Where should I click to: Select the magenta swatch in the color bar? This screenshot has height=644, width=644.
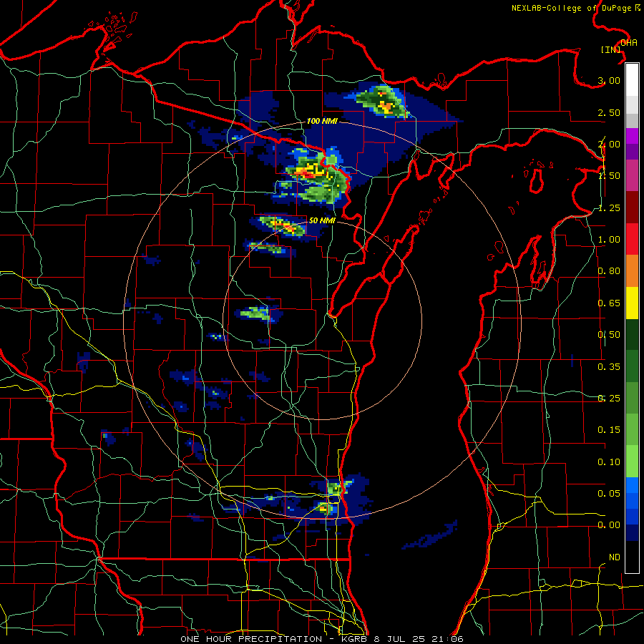(632, 176)
